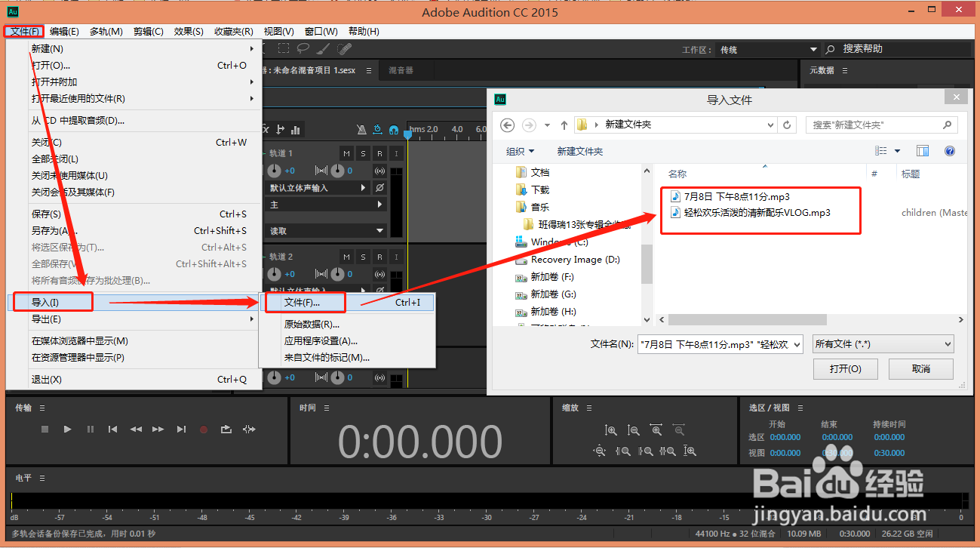Open the workspace '传统' dropdown
This screenshot has width=980, height=548.
click(767, 49)
